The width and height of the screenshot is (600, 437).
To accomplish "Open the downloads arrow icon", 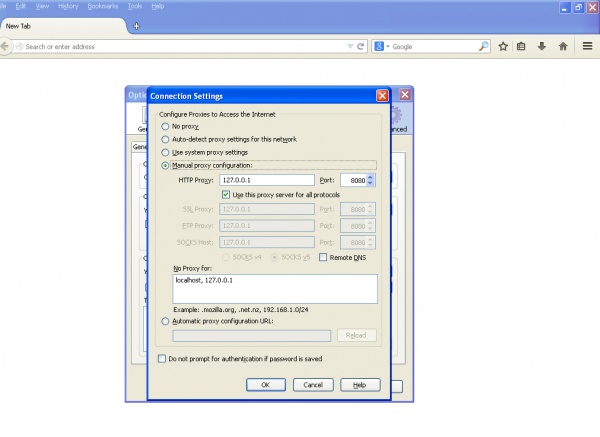I will [x=541, y=47].
